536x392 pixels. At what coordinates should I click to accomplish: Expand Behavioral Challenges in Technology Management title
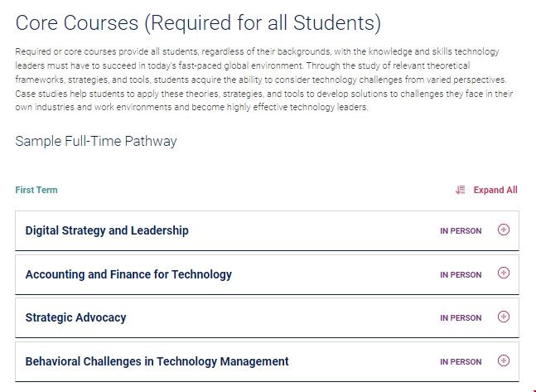(157, 361)
